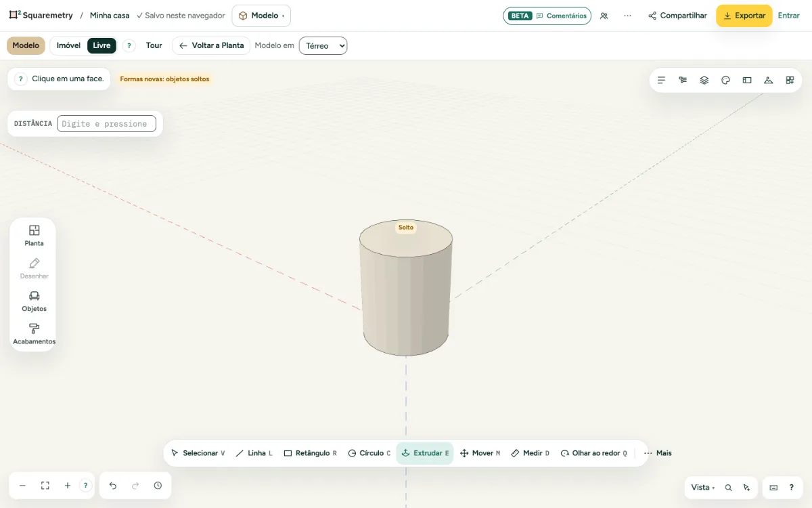Screen dimensions: 812x508
Task: Click the Distância input field
Action: pyautogui.click(x=106, y=123)
